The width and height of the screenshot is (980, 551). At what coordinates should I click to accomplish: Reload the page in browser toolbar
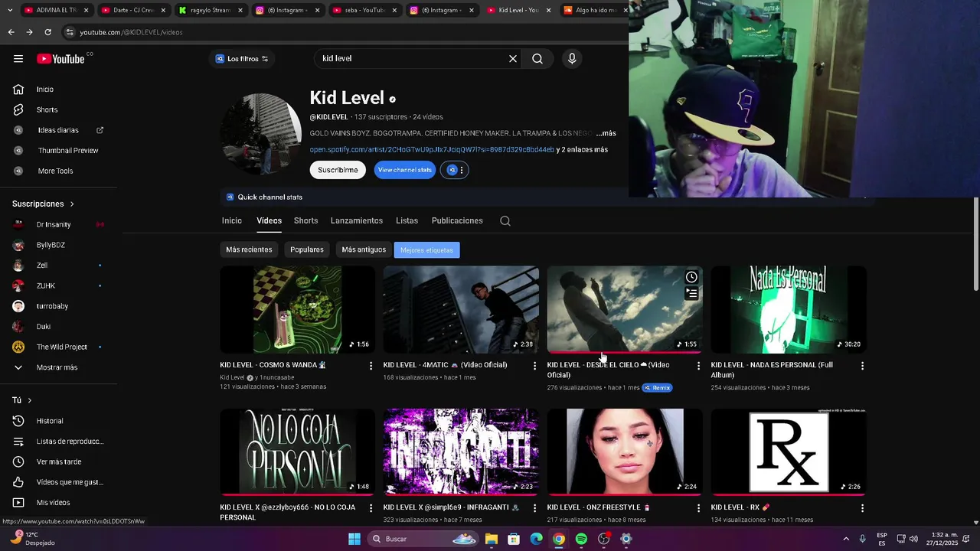47,32
